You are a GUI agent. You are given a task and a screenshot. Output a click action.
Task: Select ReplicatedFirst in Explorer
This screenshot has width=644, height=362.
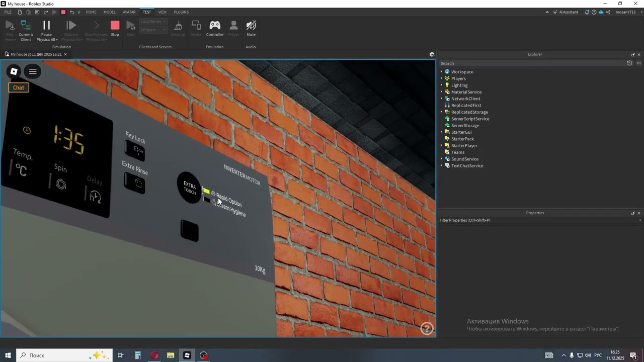pos(466,106)
